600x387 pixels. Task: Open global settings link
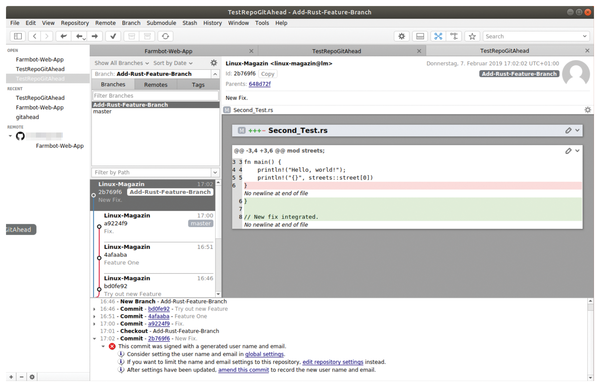click(x=264, y=354)
